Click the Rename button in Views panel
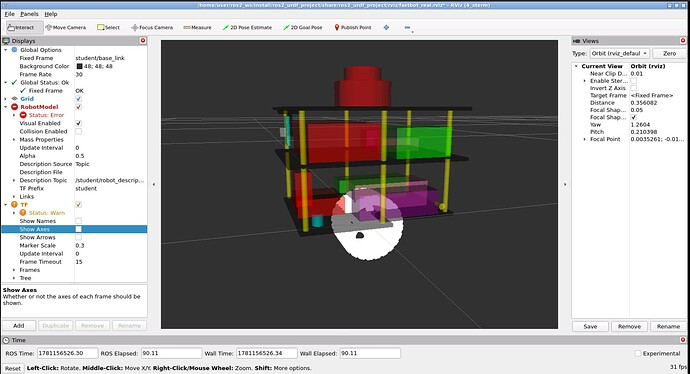The image size is (690, 374). tap(668, 326)
